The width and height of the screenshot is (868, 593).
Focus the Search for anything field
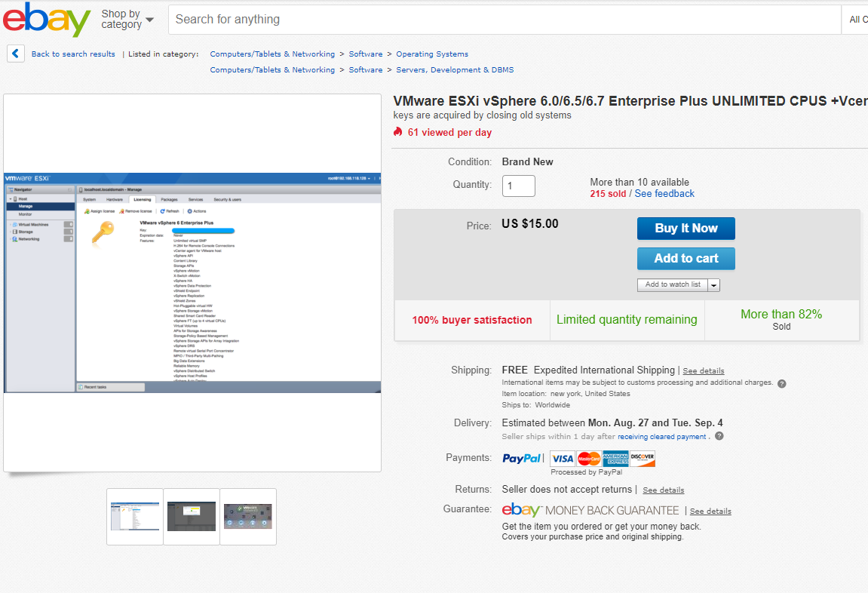(x=505, y=20)
